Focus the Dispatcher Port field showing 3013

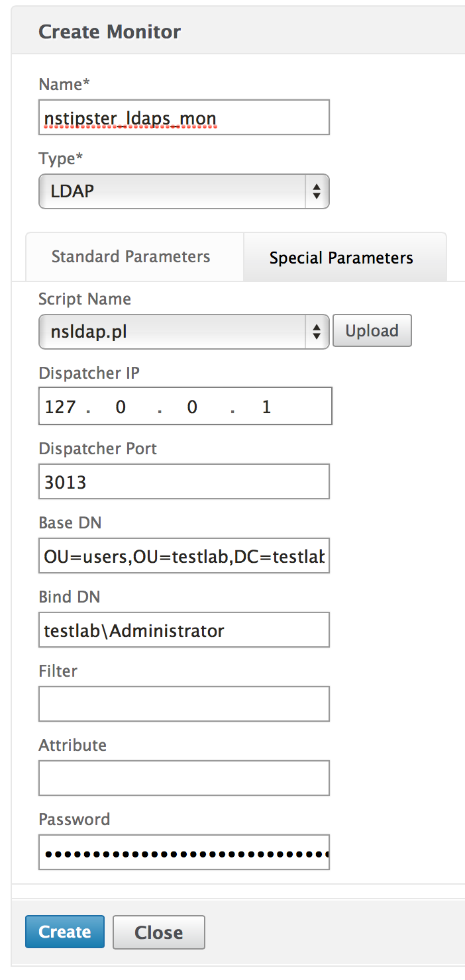click(183, 481)
